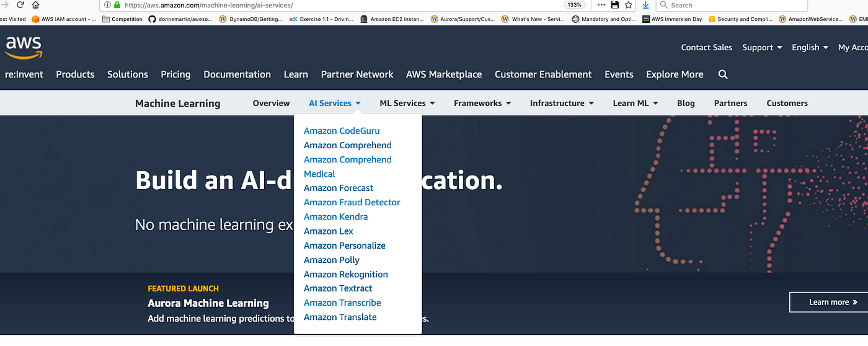Select Amazon Forecast from dropdown
This screenshot has height=346, width=868.
point(339,188)
